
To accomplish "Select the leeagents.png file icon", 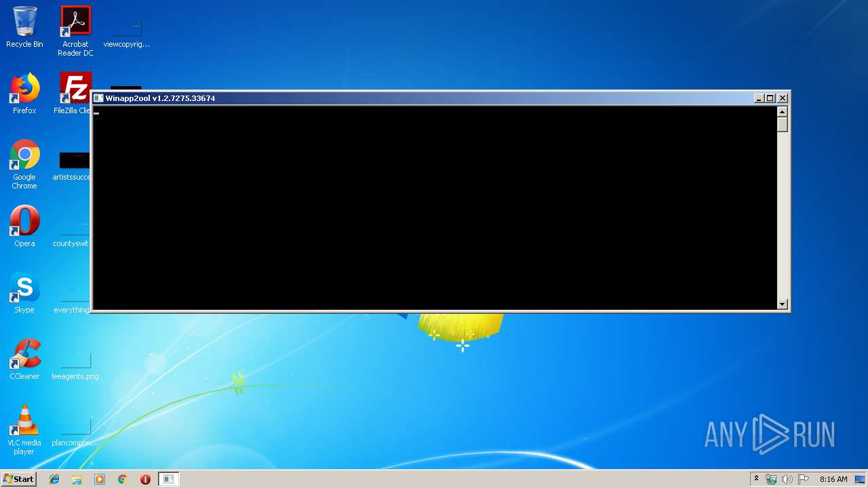I will [x=75, y=366].
